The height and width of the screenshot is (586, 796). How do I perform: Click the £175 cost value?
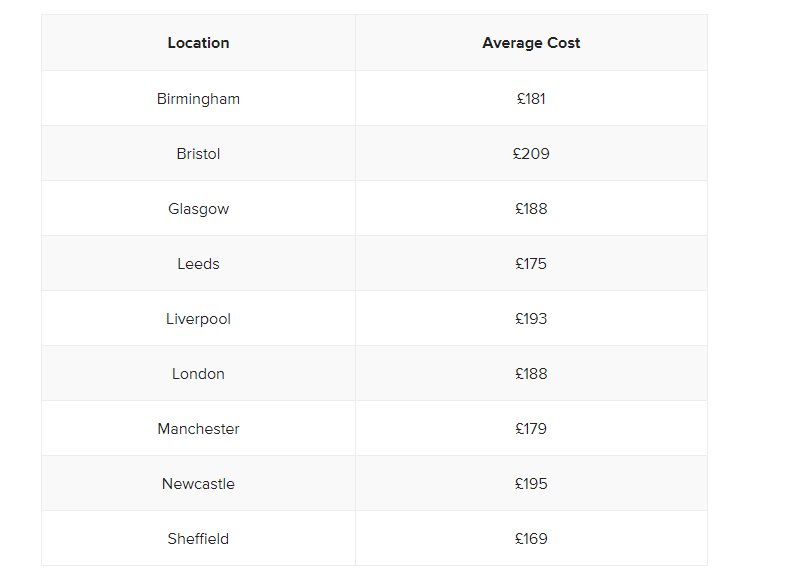coord(531,264)
